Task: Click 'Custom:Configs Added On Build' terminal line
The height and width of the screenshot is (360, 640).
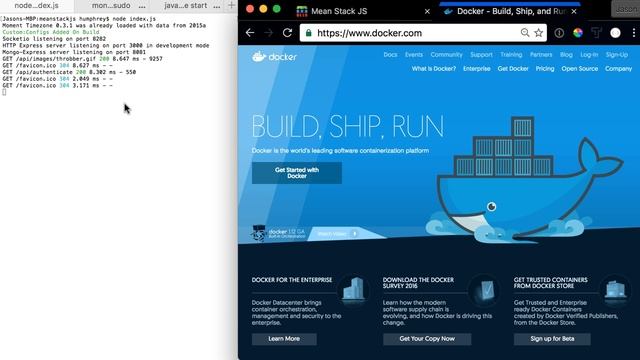Action: 51,32
